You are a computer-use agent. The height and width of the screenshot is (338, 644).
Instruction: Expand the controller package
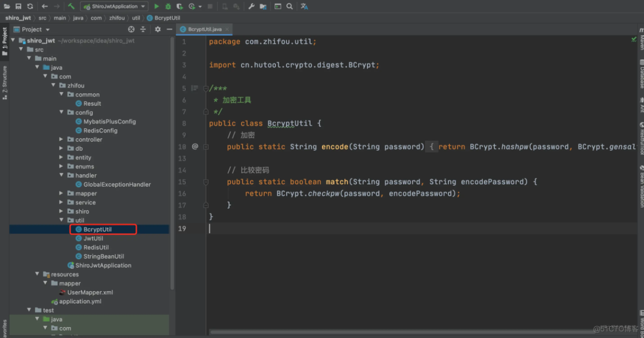click(61, 139)
